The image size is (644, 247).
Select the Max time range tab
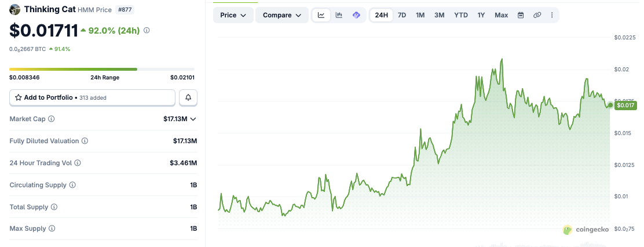point(501,15)
